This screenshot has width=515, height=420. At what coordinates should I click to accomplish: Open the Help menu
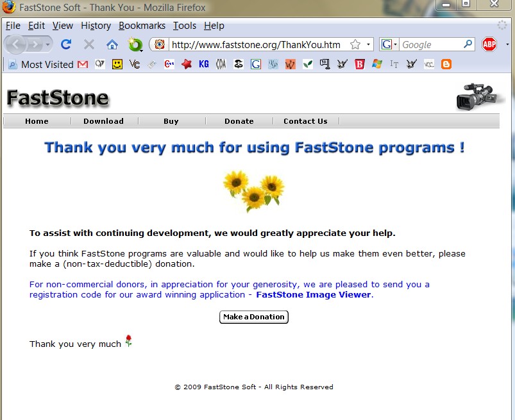pyautogui.click(x=214, y=26)
